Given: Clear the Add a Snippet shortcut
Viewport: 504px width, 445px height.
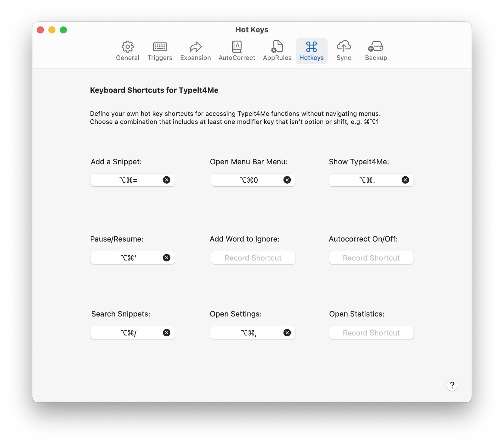Looking at the screenshot, I should coord(167,180).
